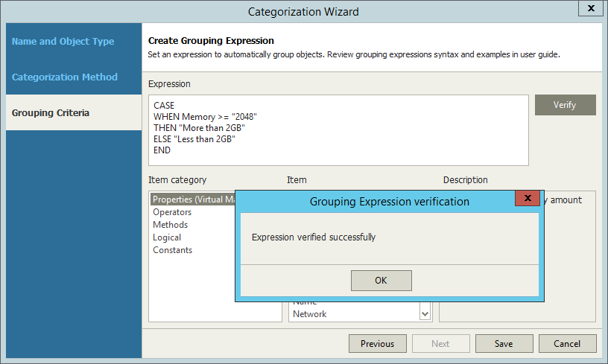608x364 pixels.
Task: Select the Operators item category
Action: pyautogui.click(x=172, y=212)
